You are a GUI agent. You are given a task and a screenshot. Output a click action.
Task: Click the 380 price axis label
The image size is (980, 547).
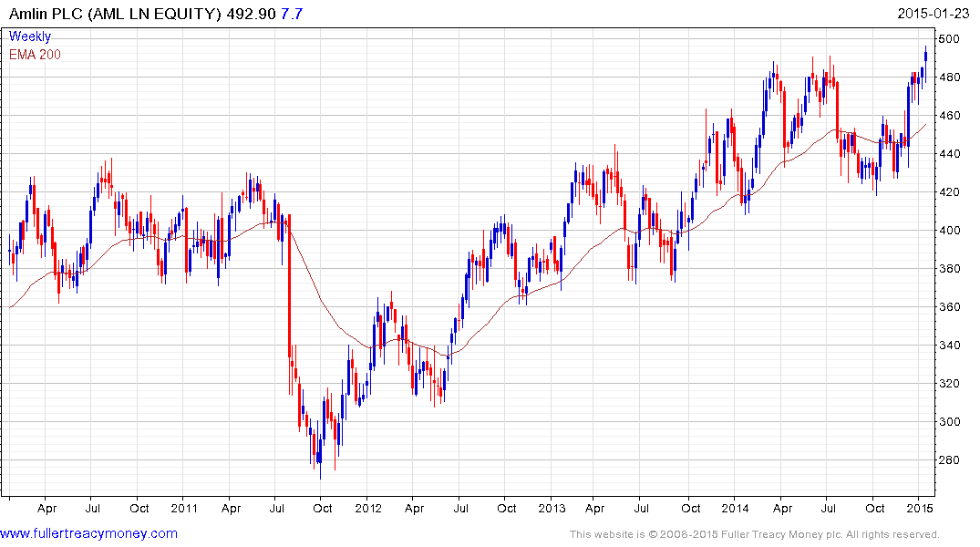pyautogui.click(x=949, y=269)
